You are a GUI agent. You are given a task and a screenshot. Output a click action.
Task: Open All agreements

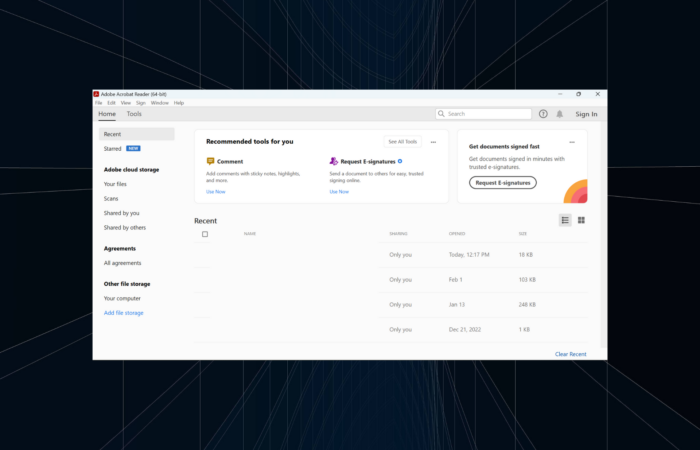(122, 263)
